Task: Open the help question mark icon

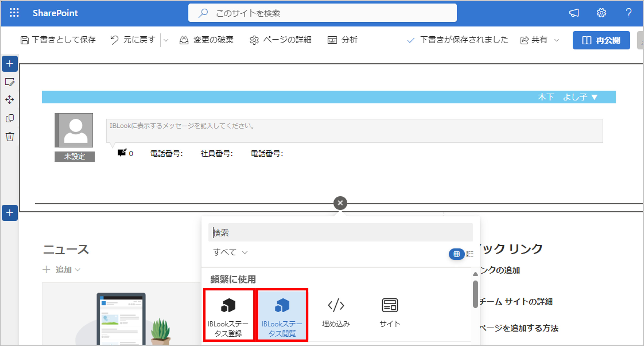Action: pos(629,13)
